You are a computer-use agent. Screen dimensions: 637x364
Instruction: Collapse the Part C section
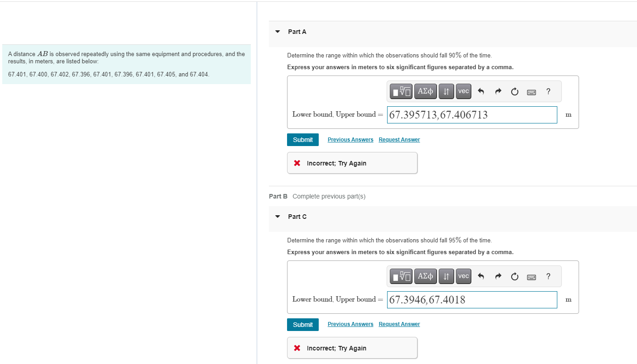click(x=278, y=217)
